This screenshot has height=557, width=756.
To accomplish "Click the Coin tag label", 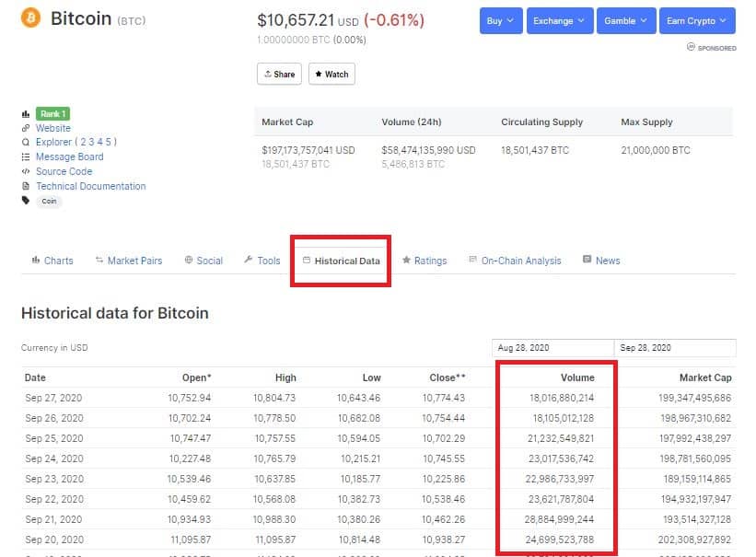I will coord(49,202).
